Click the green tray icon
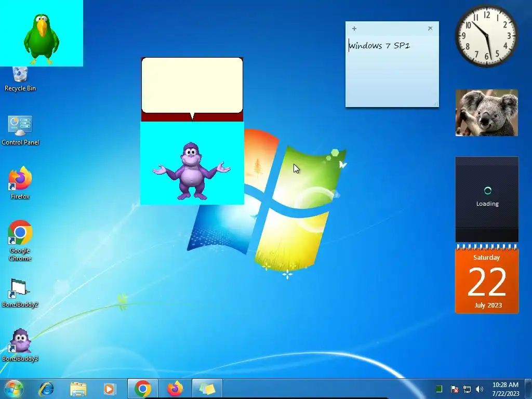 coord(439,389)
